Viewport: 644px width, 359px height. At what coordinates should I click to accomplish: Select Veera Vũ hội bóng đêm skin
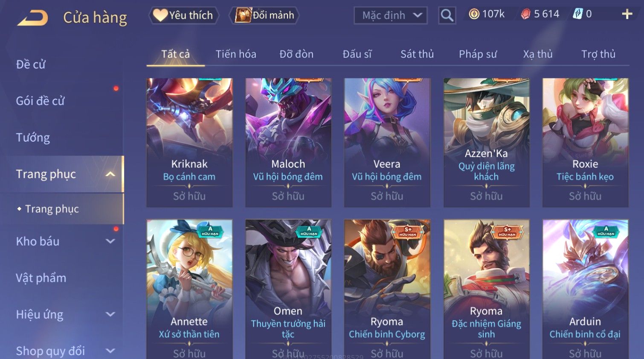[x=387, y=143]
